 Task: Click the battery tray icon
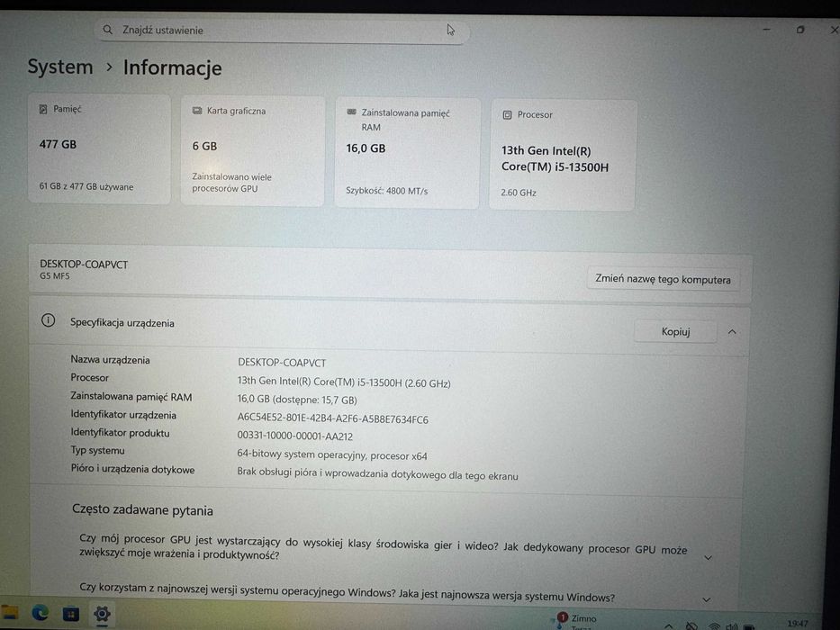[x=749, y=626]
